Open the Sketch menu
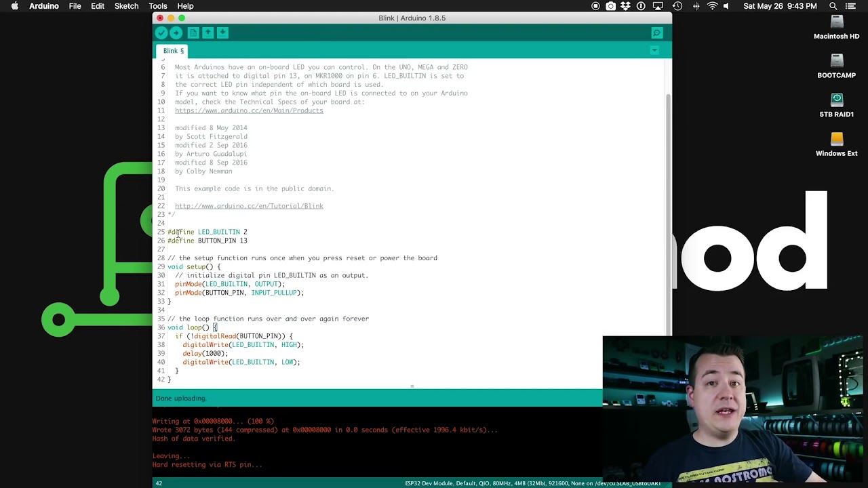The image size is (868, 488). [126, 6]
